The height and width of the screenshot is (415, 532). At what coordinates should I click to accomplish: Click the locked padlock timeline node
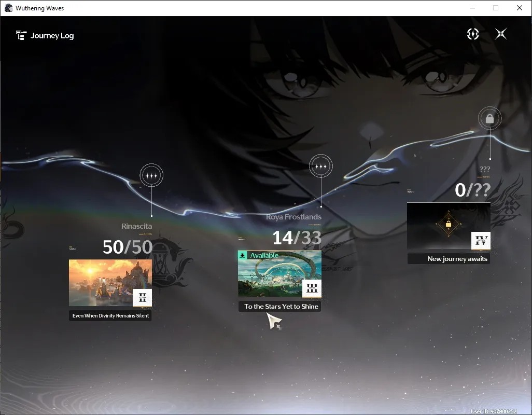coord(489,118)
